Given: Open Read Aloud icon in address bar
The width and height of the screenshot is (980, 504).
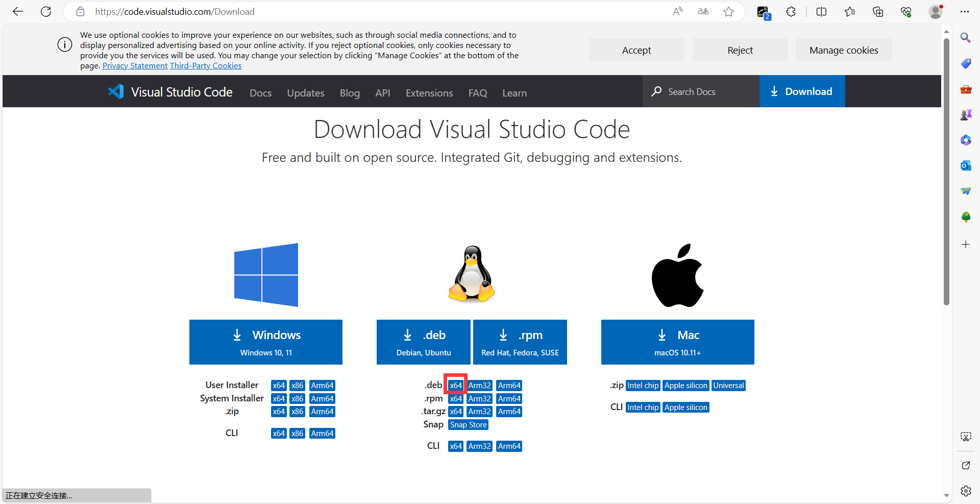Looking at the screenshot, I should 678,12.
